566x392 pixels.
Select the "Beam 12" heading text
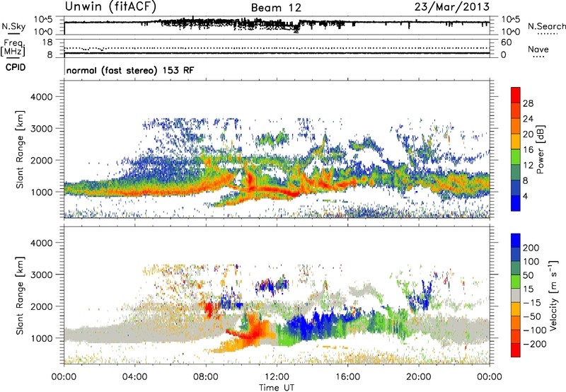[x=276, y=8]
